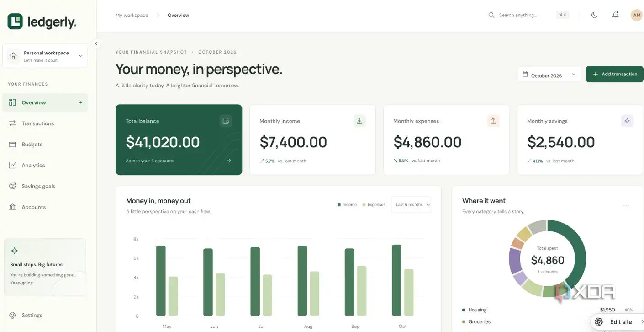The width and height of the screenshot is (644, 332).
Task: Click the Groceries color dot in legend
Action: [464, 322]
